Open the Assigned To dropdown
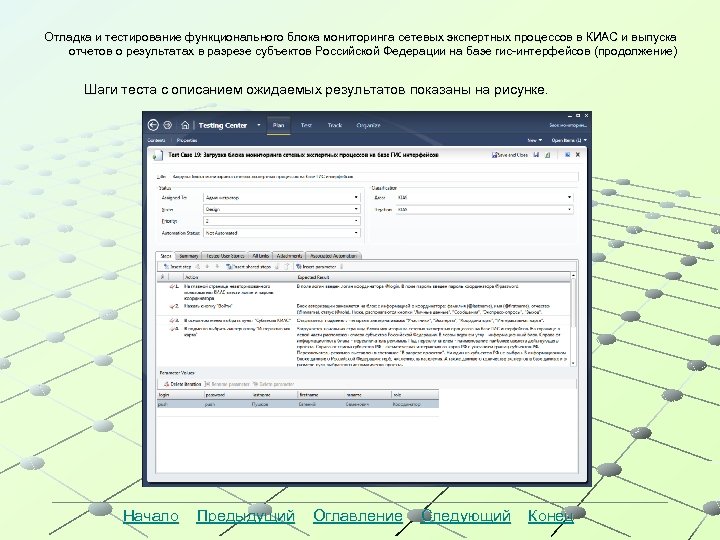Image resolution: width=720 pixels, height=540 pixels. click(x=281, y=197)
